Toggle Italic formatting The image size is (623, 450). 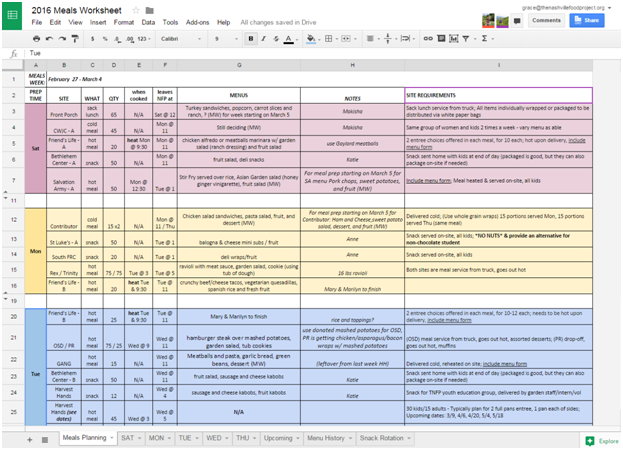(263, 39)
